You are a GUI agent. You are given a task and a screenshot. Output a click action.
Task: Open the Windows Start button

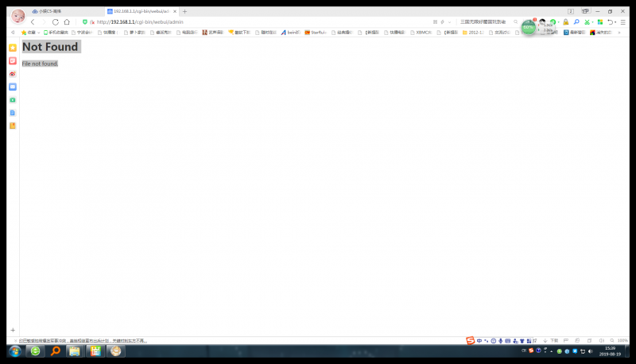[14, 350]
